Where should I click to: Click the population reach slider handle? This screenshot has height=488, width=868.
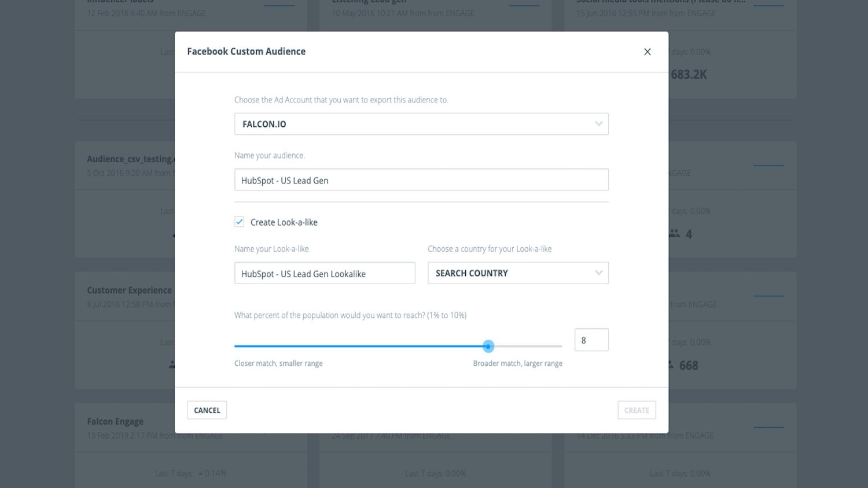(x=488, y=346)
